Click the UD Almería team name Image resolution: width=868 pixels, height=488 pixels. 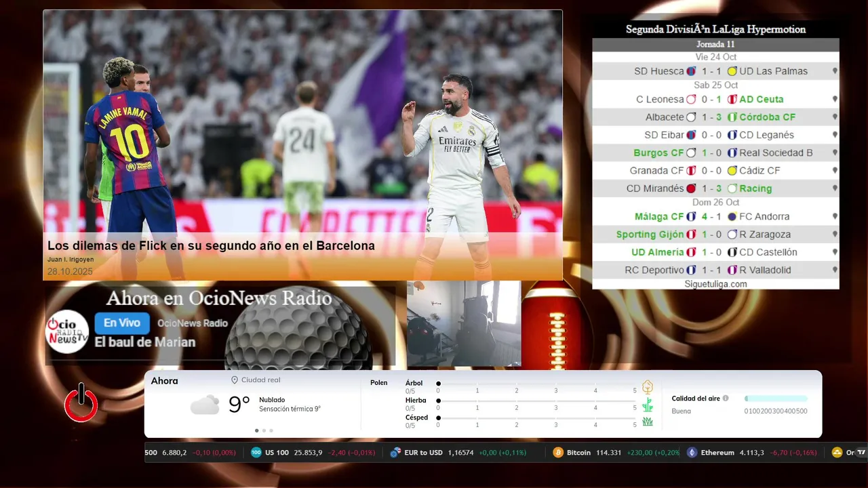[658, 252]
